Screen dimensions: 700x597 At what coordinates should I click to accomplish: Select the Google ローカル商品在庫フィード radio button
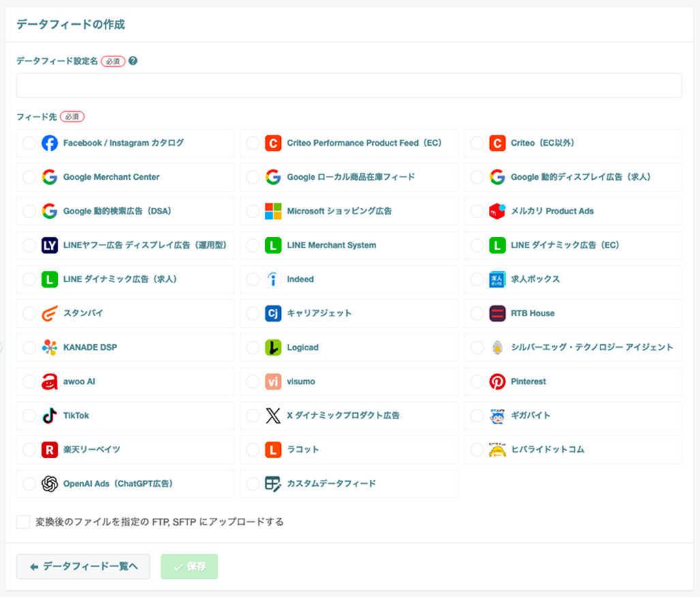(253, 177)
